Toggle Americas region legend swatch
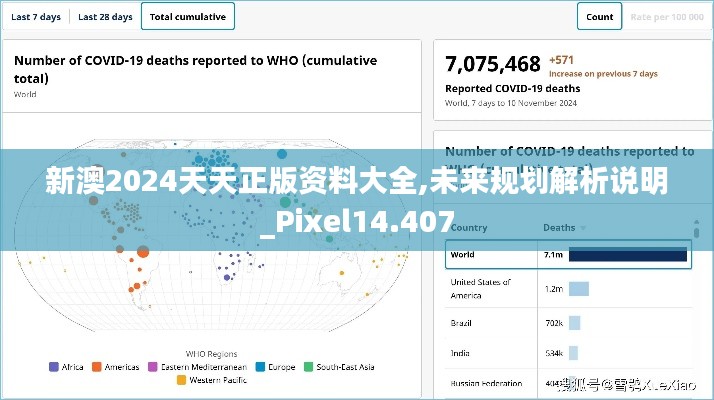 [x=97, y=367]
